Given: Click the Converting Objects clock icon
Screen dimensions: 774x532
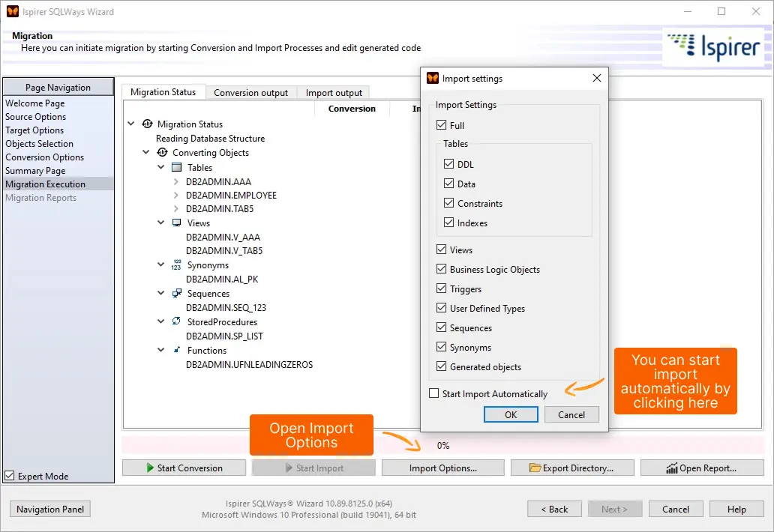Looking at the screenshot, I should pyautogui.click(x=162, y=152).
